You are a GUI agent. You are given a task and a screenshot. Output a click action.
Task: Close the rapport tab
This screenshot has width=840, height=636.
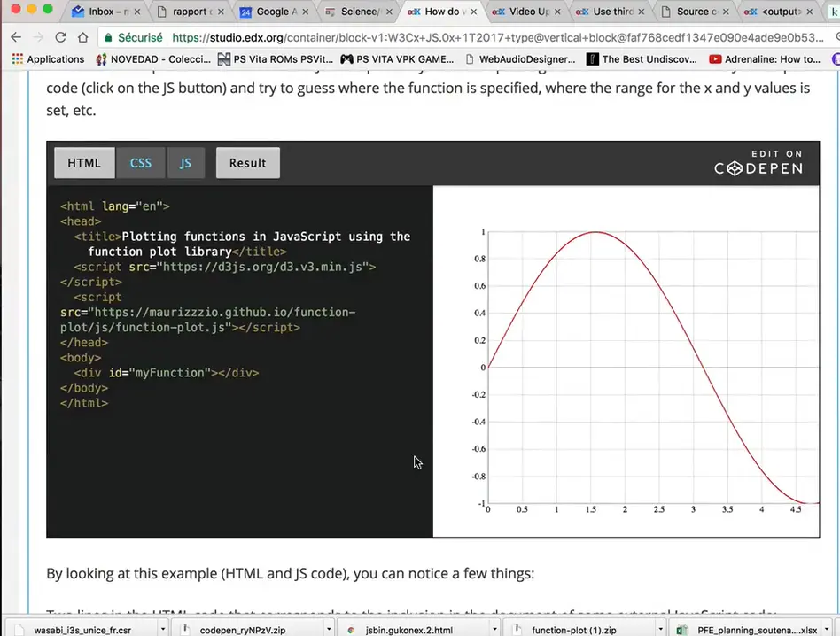[x=221, y=12]
